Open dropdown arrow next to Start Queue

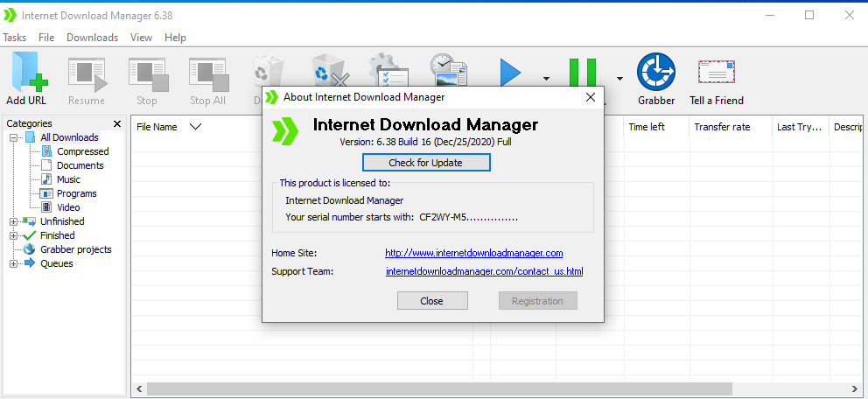coord(546,79)
